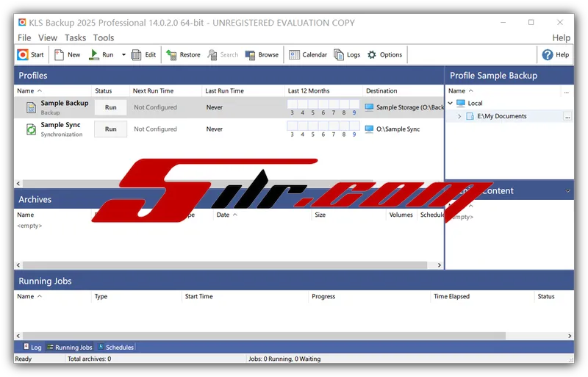Open the Run dropdown arrow in the toolbar
Screen dimensions: 588x377
[123, 55]
